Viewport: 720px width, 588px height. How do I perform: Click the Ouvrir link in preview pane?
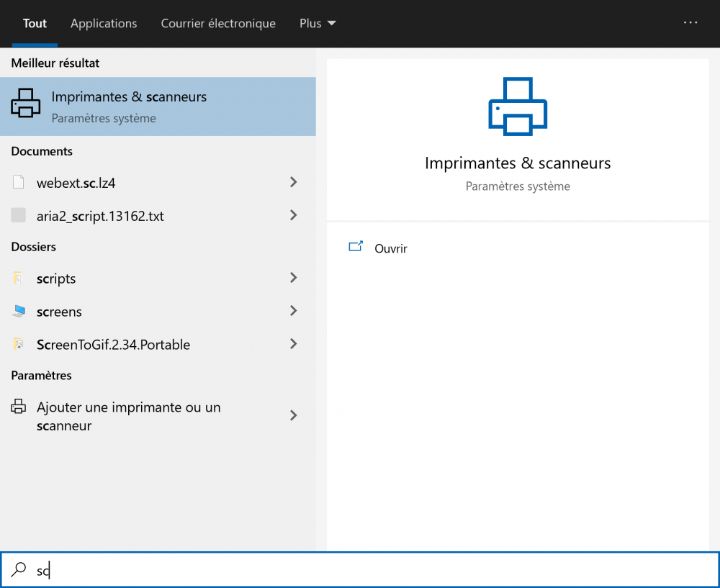click(391, 248)
